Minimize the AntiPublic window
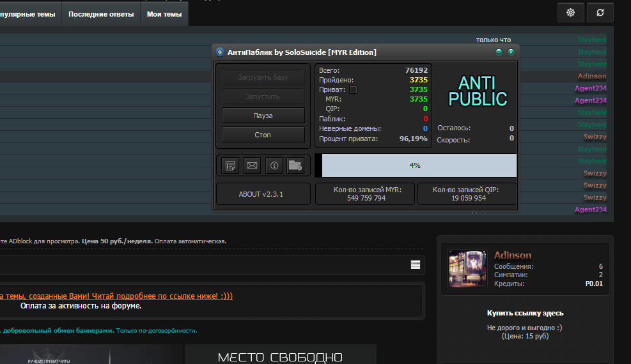Image resolution: width=631 pixels, height=364 pixels. [499, 52]
